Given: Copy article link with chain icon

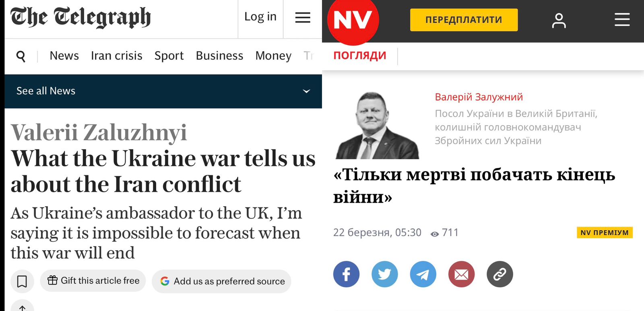Looking at the screenshot, I should pos(500,274).
